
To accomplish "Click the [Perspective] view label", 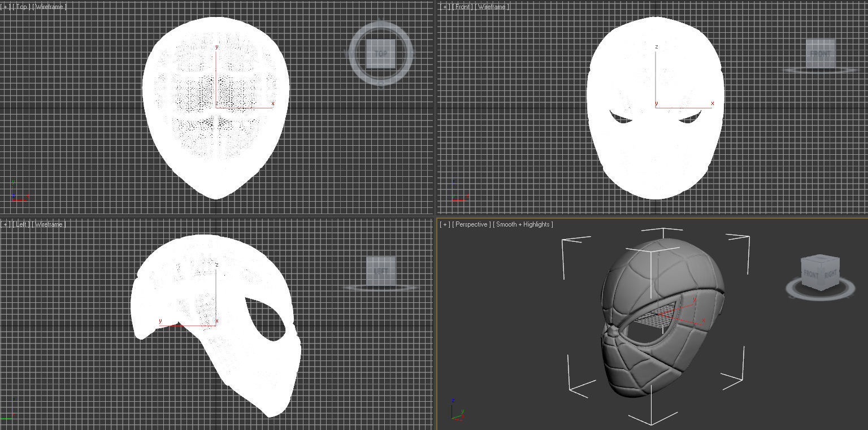I will 471,224.
